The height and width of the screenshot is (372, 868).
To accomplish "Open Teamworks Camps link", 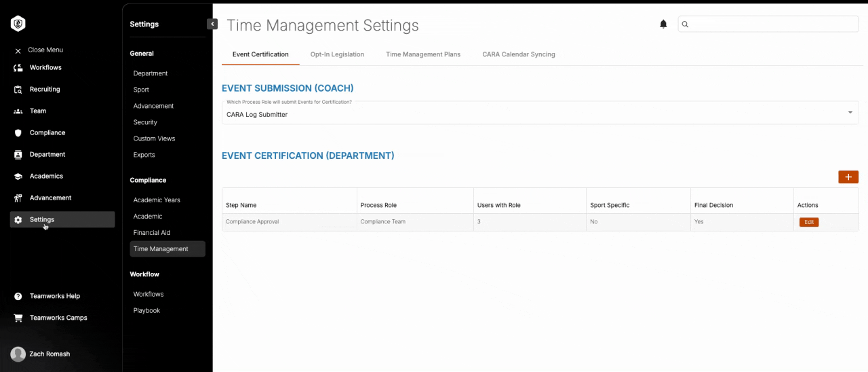I will (58, 318).
